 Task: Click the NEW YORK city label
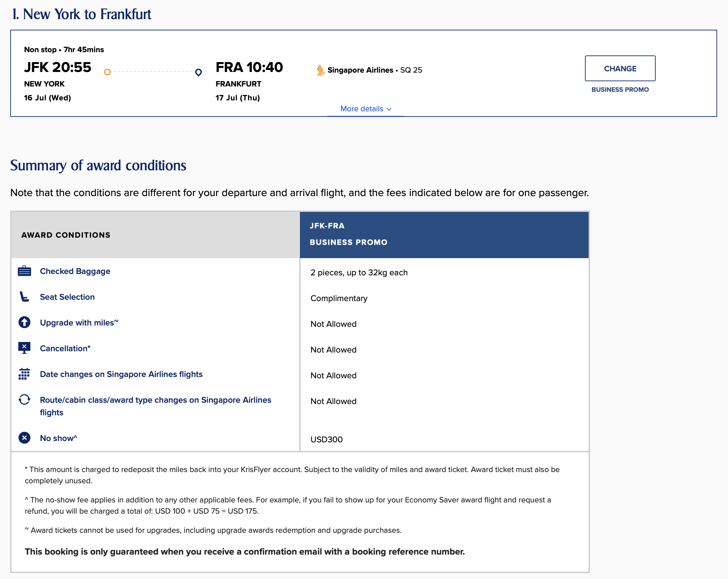coord(44,84)
